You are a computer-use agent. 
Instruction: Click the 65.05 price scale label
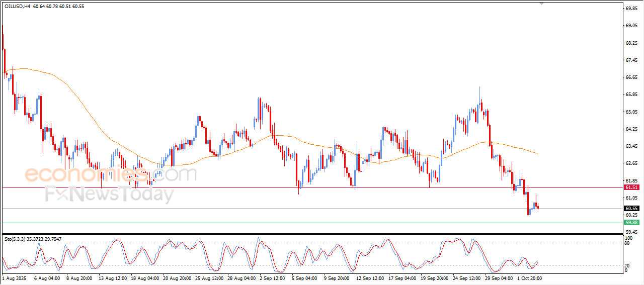click(x=631, y=112)
